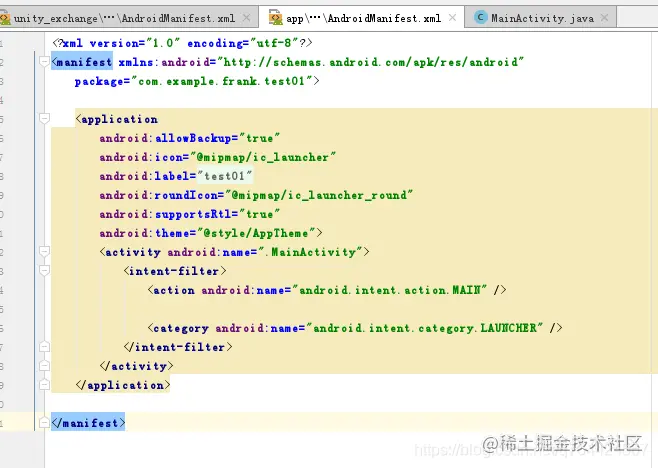The image size is (658, 468).
Task: Click the @mipmap/ic_launcher icon value
Action: click(x=263, y=157)
